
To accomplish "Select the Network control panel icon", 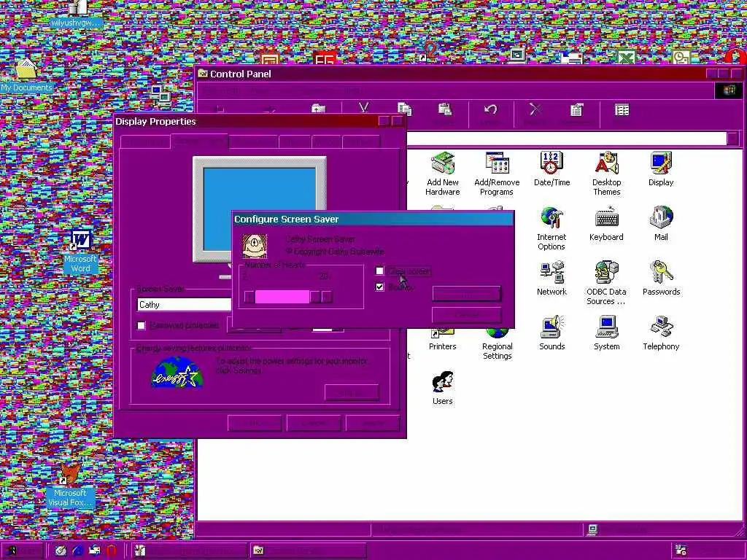I will pyautogui.click(x=551, y=279).
